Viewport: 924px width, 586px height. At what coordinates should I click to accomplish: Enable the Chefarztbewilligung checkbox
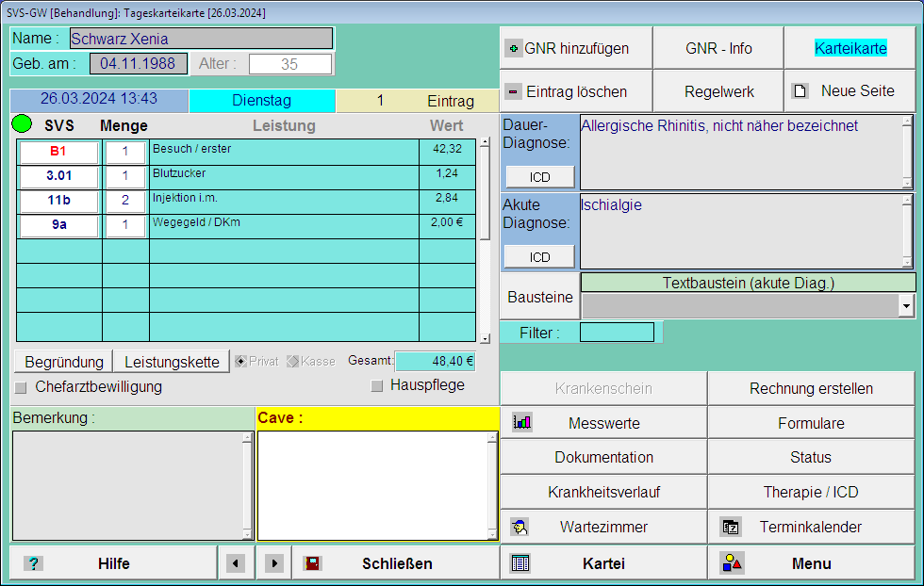point(21,387)
